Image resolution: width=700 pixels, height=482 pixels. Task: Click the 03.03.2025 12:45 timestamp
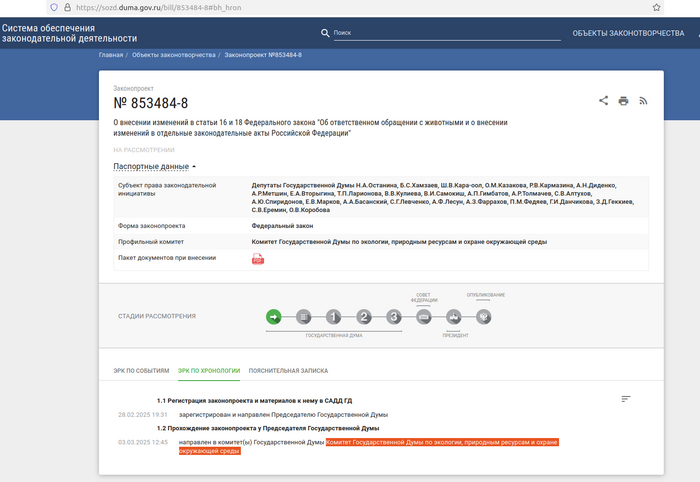click(142, 442)
